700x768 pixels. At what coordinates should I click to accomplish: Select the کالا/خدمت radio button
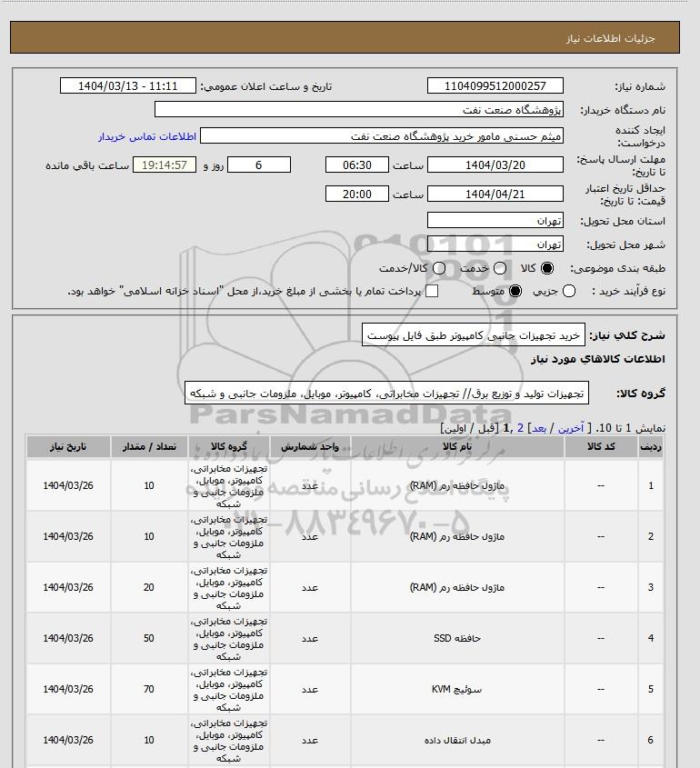(439, 268)
